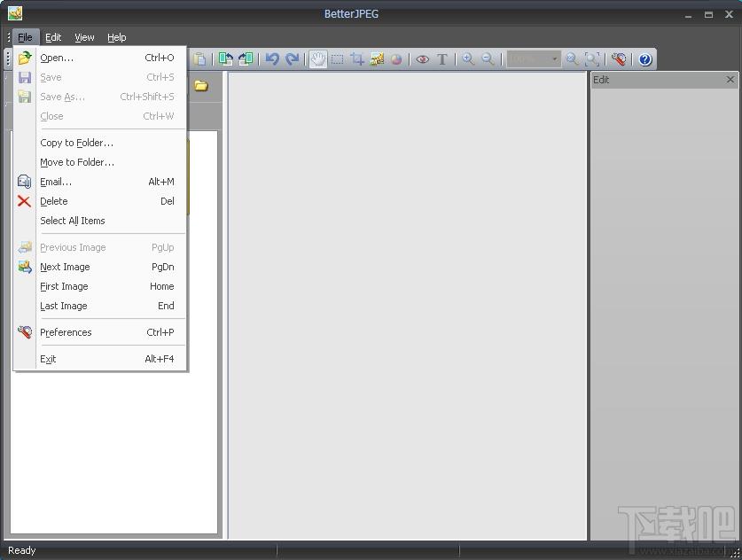The width and height of the screenshot is (742, 560).
Task: Click the File menu in menu bar
Action: 25,37
